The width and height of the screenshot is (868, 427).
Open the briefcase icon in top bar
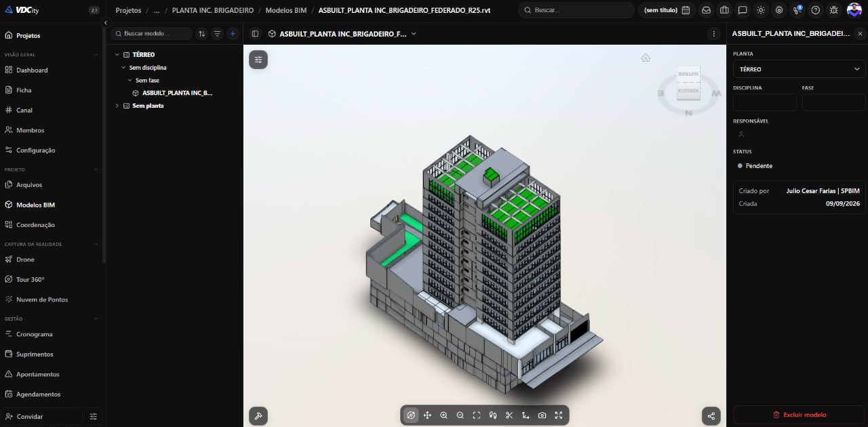[x=724, y=10]
